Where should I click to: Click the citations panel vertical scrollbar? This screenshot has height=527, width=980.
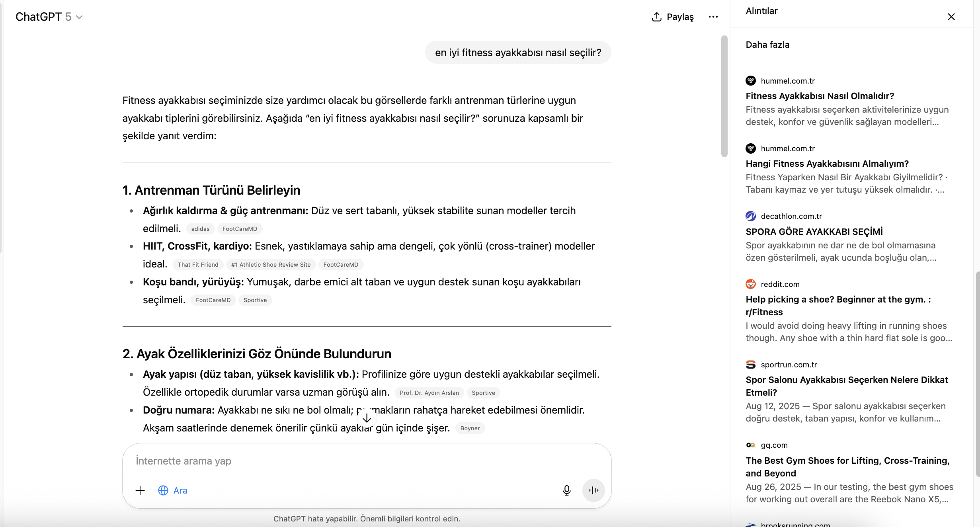click(978, 374)
